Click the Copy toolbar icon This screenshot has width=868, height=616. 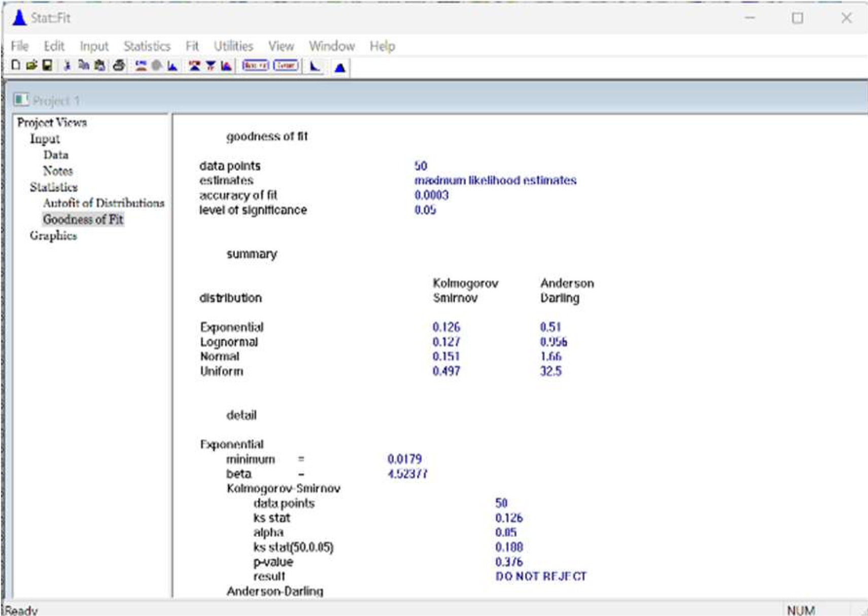point(84,65)
